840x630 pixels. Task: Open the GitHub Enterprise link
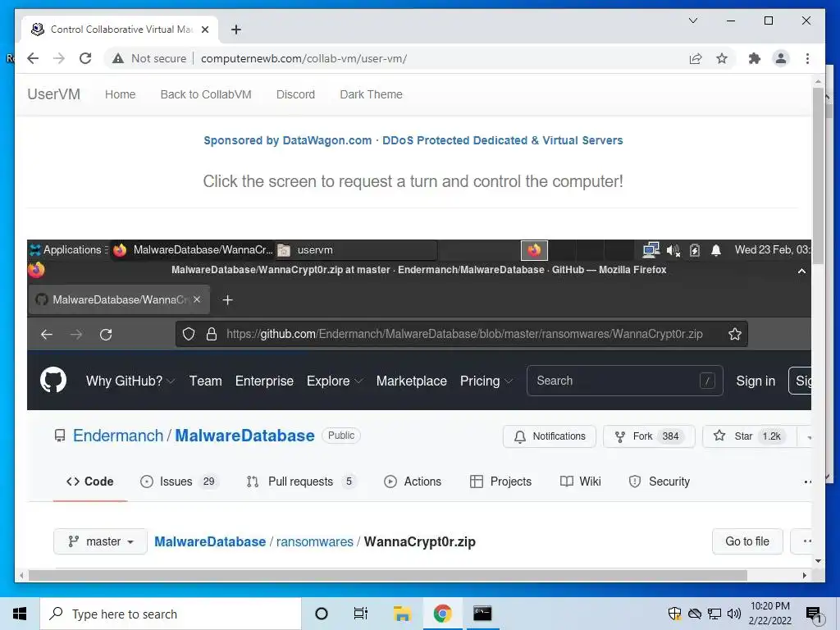(264, 381)
